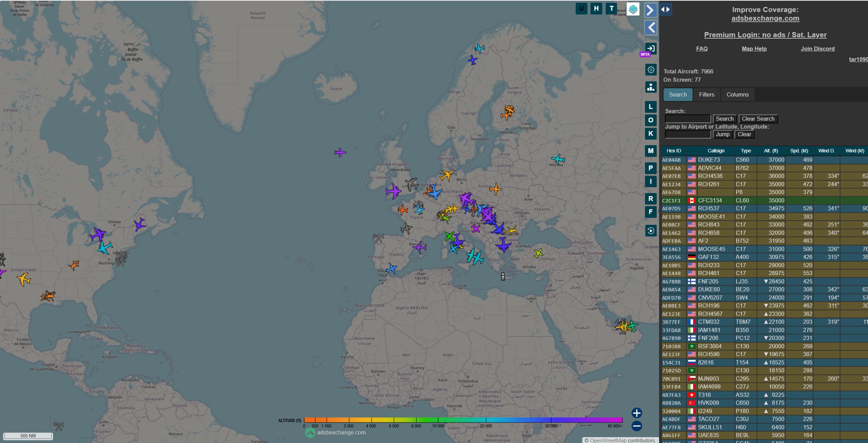This screenshot has height=443, width=868.
Task: Click the podium statistics icon
Action: click(650, 87)
